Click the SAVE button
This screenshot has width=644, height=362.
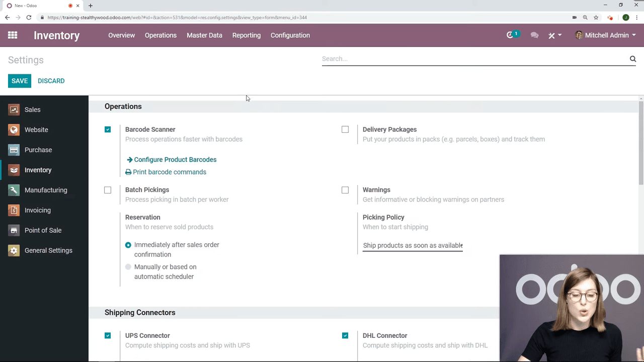pyautogui.click(x=20, y=81)
